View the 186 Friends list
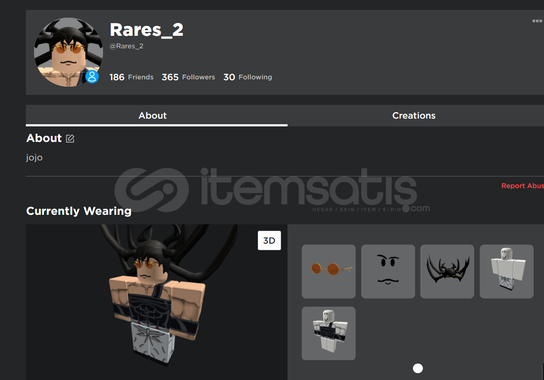544x380 pixels. [x=131, y=77]
